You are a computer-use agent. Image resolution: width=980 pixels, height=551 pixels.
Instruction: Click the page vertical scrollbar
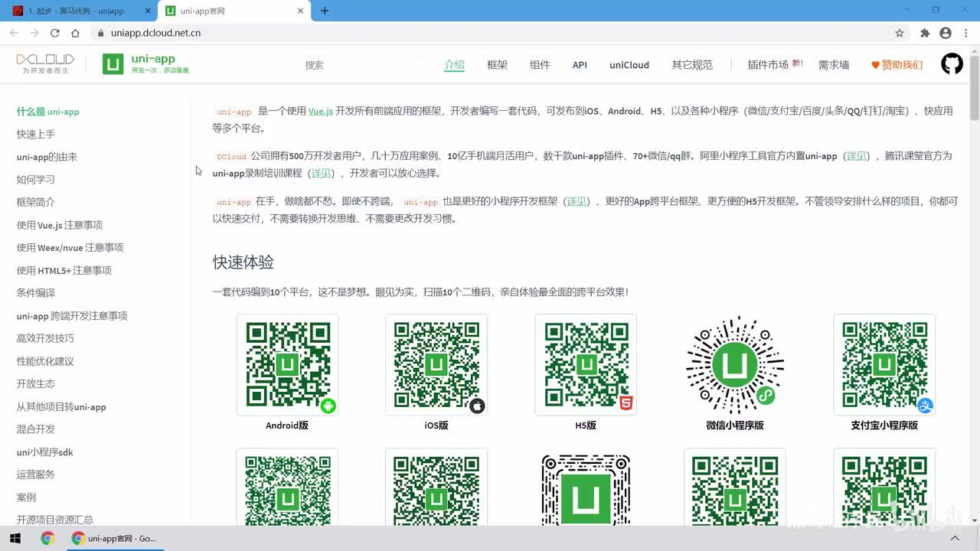(975, 87)
